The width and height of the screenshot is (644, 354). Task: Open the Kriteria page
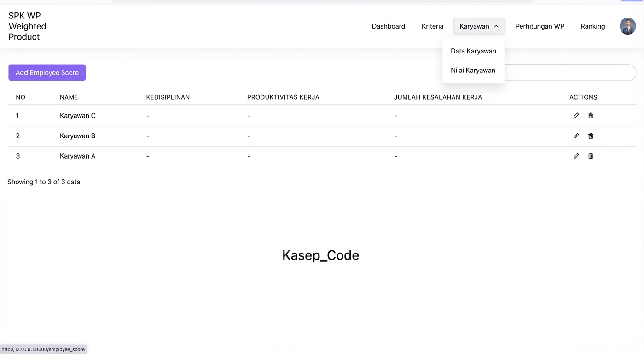[432, 26]
